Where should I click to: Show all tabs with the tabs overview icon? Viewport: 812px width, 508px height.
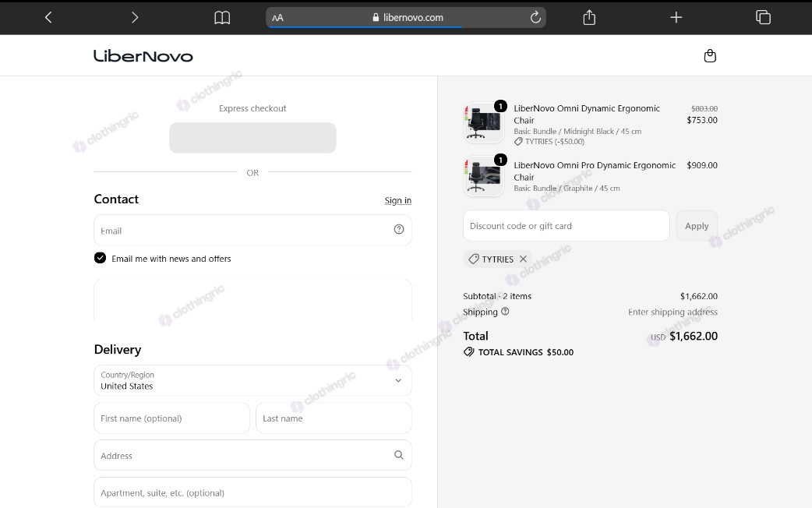(763, 17)
